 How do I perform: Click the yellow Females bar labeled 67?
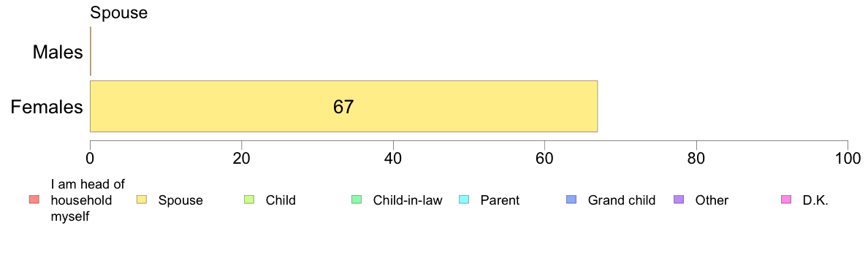pos(344,106)
